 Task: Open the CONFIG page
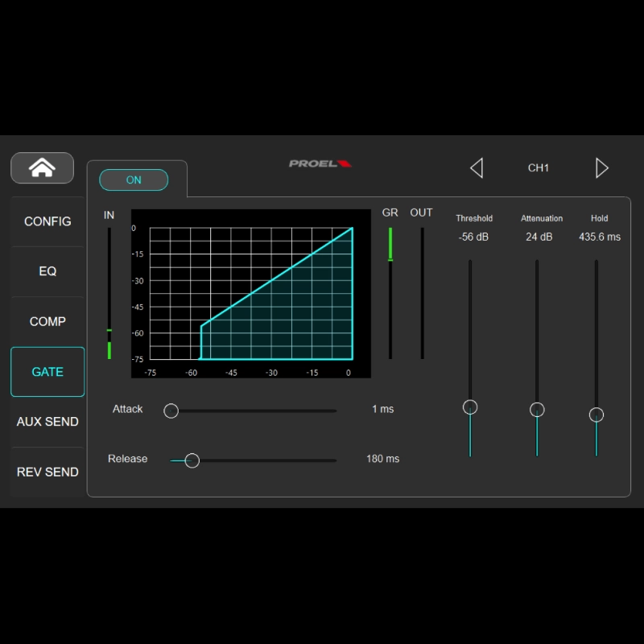click(47, 221)
